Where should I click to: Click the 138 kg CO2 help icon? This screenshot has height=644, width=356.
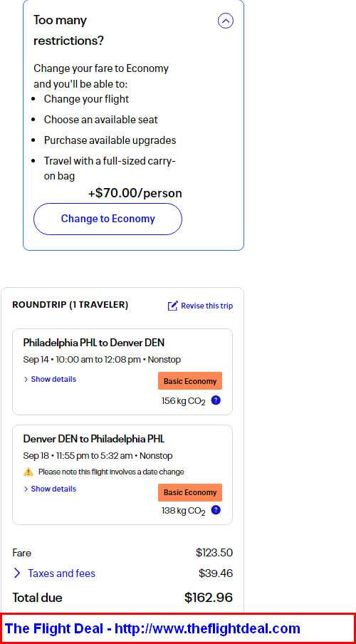[216, 510]
